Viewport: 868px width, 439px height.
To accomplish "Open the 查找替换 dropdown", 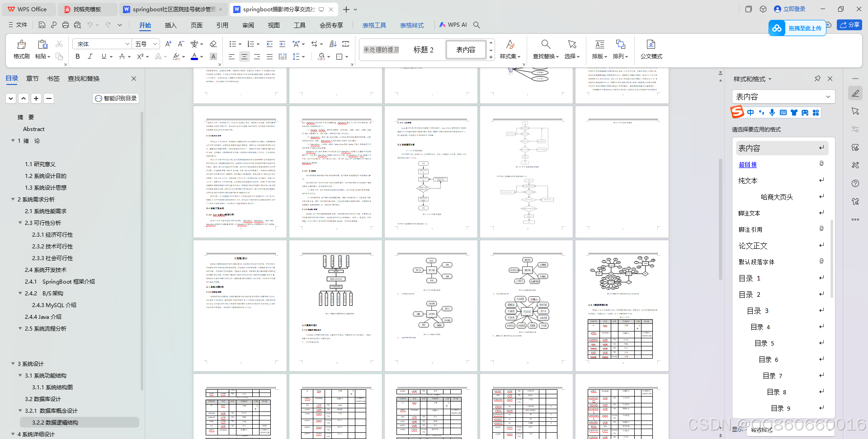I will [x=546, y=56].
